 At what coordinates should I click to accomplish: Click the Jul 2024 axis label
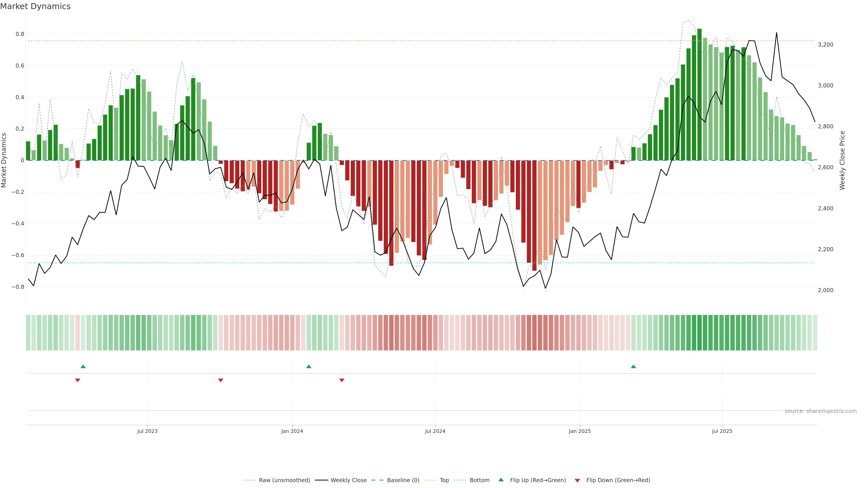click(x=435, y=431)
